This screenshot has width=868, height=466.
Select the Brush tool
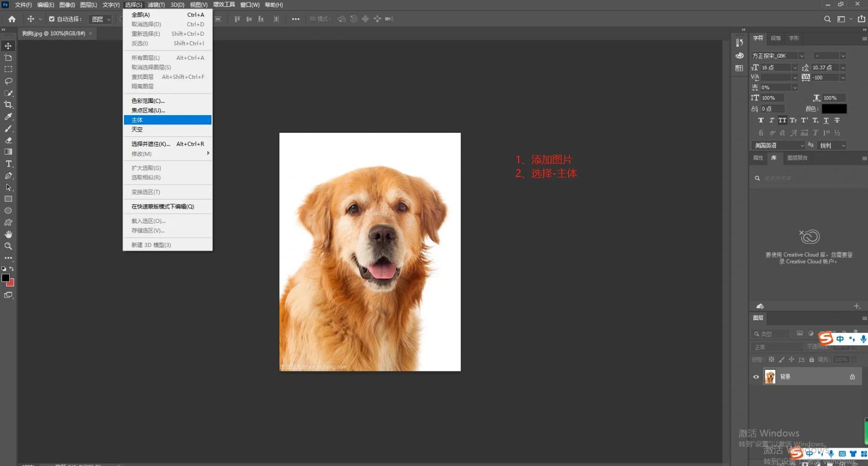(x=8, y=128)
